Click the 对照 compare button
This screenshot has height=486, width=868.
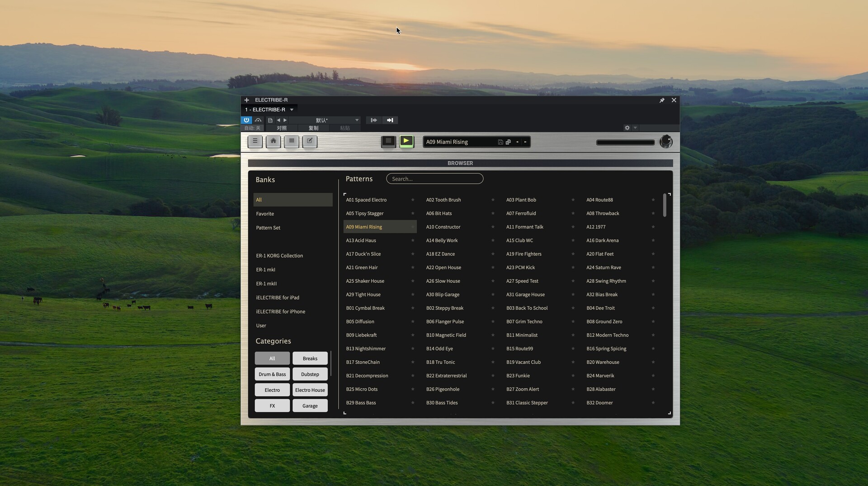tap(282, 128)
